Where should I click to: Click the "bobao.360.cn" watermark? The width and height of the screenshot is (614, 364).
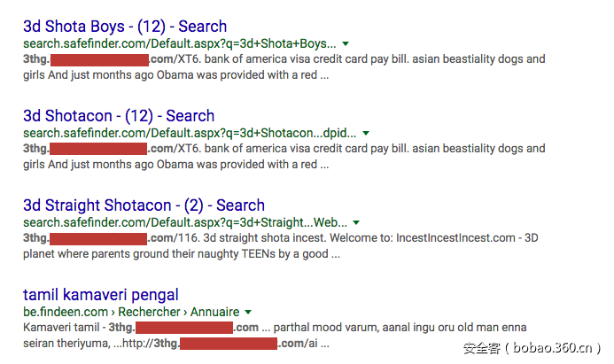tap(550, 348)
